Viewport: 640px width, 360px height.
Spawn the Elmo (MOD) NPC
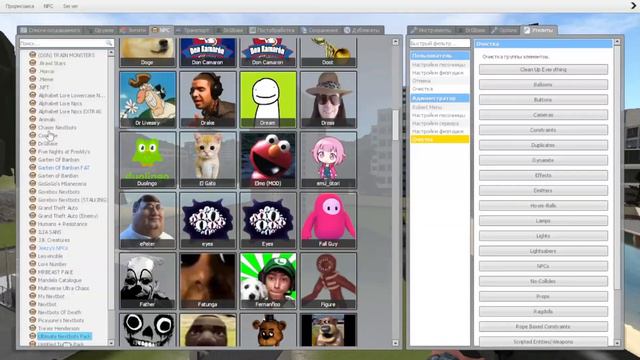coord(268,160)
